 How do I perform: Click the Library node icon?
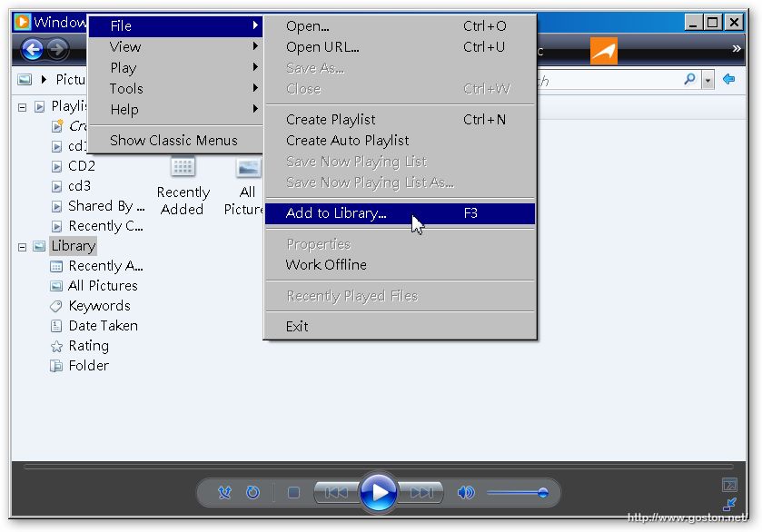coord(39,246)
